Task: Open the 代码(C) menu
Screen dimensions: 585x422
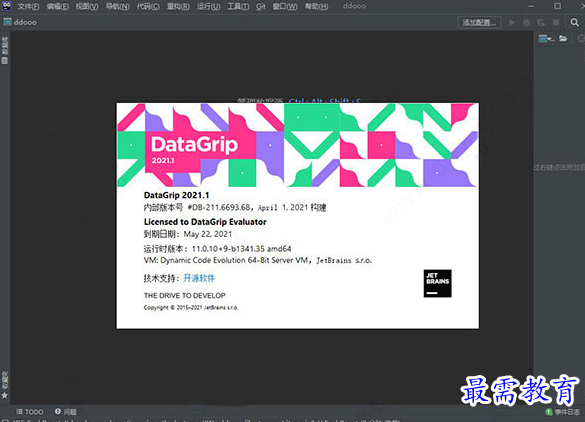Action: click(x=148, y=6)
